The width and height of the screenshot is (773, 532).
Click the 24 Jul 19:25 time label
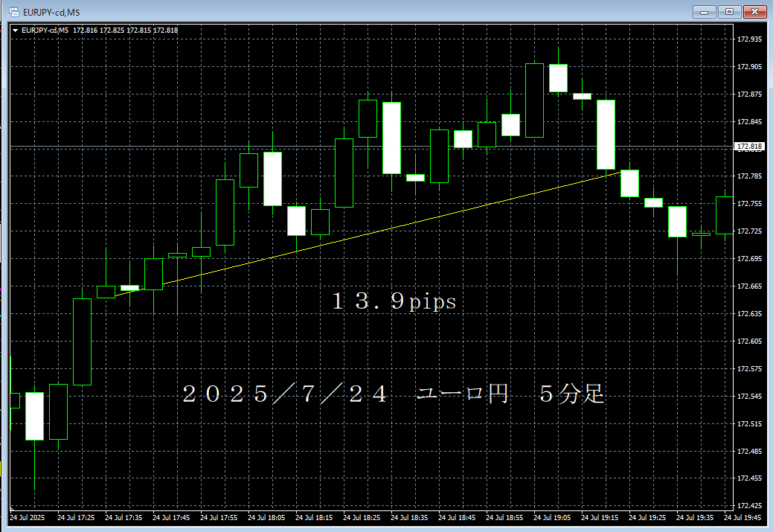click(x=647, y=518)
